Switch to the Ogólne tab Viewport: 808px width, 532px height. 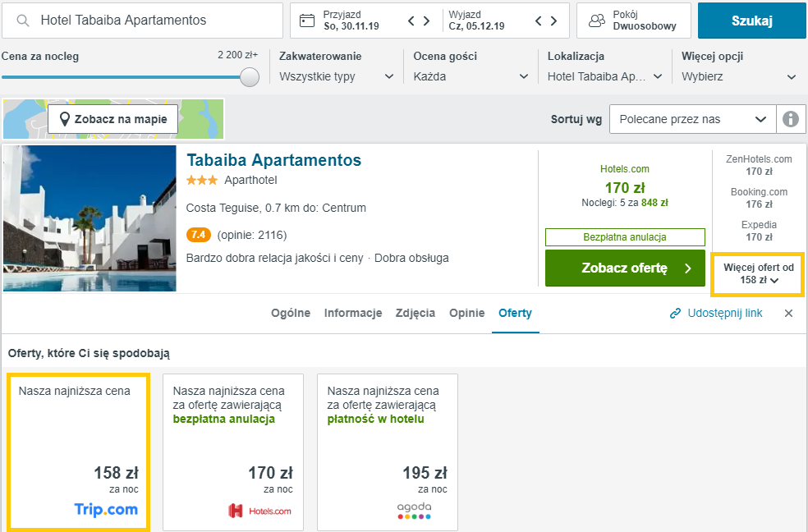pos(291,313)
